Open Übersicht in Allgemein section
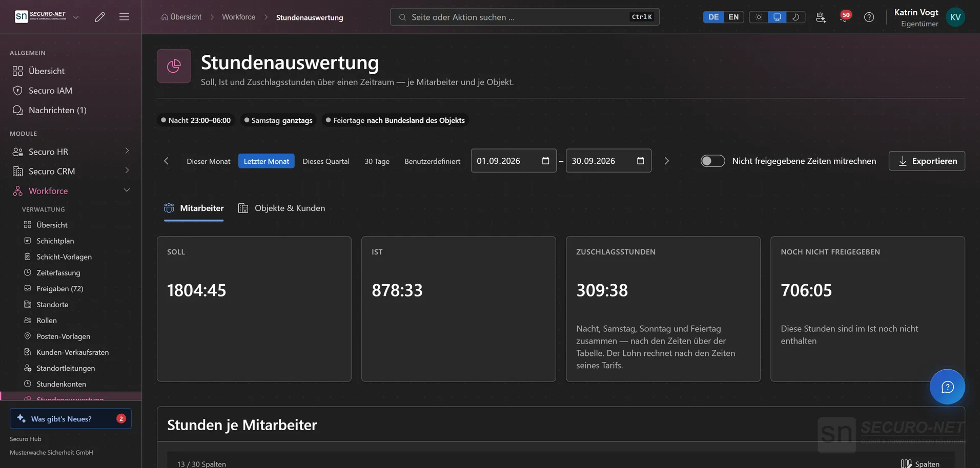This screenshot has height=468, width=980. coord(71,71)
